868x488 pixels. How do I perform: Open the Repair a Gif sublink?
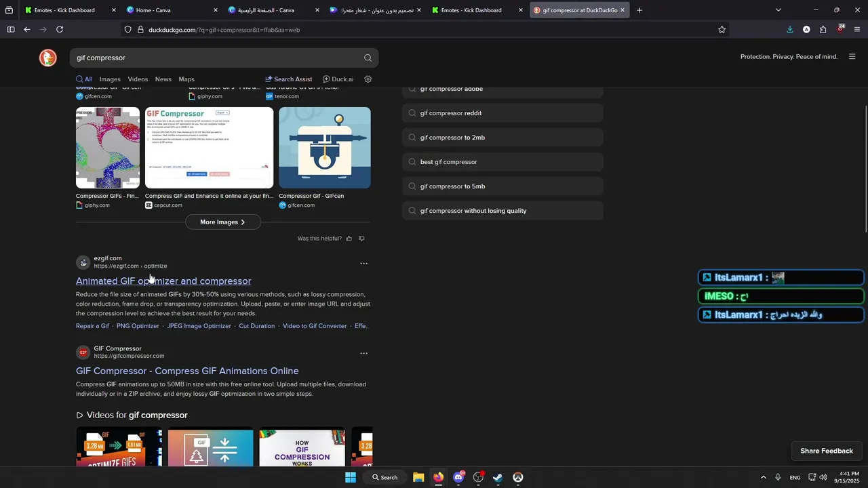coord(92,326)
